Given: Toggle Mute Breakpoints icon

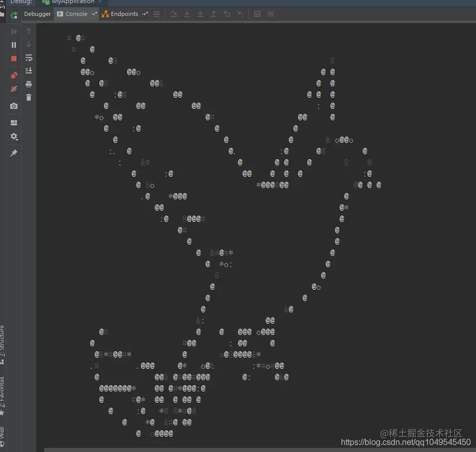Looking at the screenshot, I should coord(14,89).
